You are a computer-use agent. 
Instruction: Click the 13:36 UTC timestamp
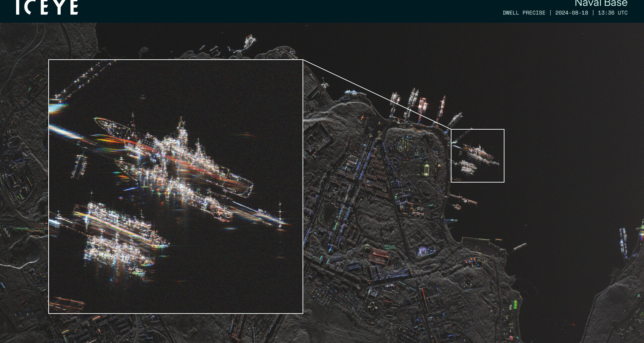point(612,13)
